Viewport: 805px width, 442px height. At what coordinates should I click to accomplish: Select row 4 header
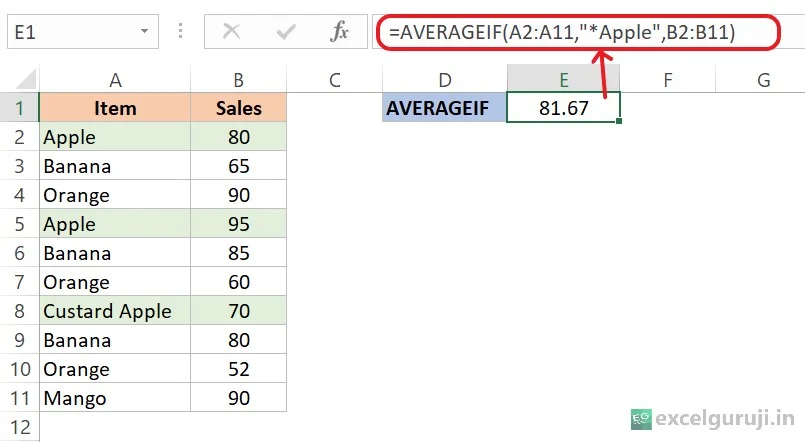[20, 195]
